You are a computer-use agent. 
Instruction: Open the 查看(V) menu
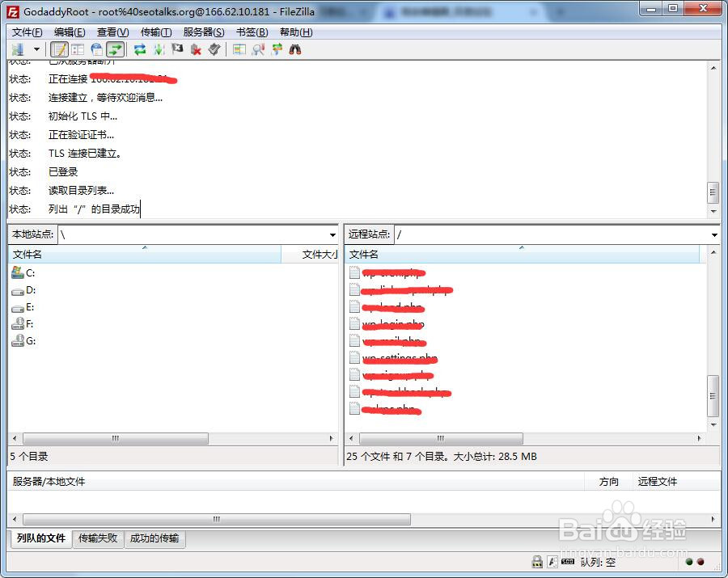click(x=112, y=32)
